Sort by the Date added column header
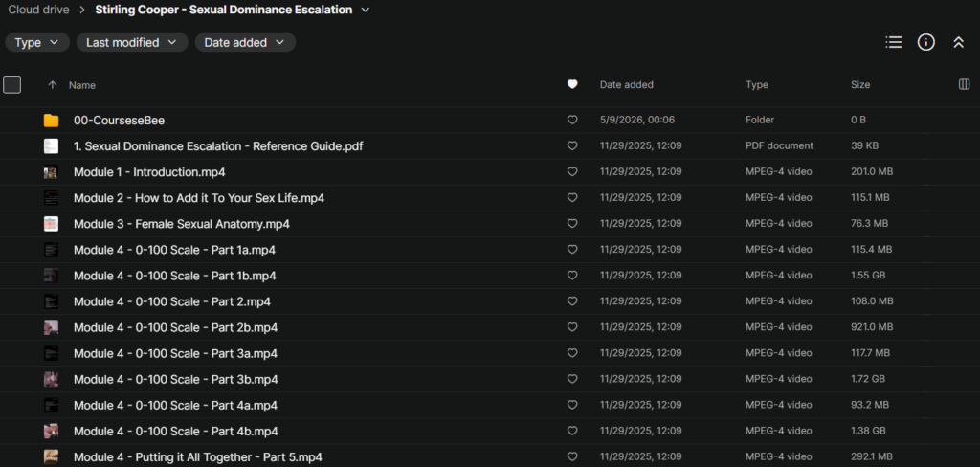The width and height of the screenshot is (980, 467). [x=626, y=84]
